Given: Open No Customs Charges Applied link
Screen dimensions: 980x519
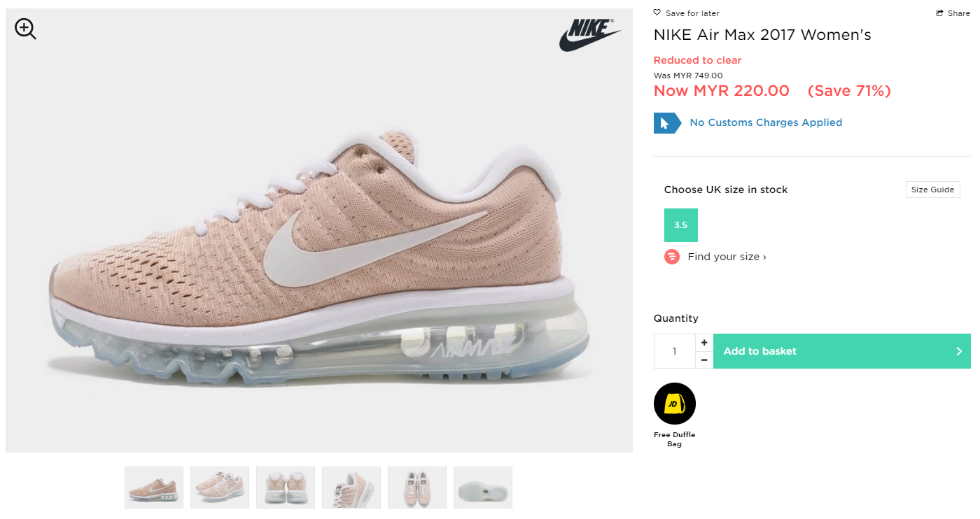Looking at the screenshot, I should click(766, 122).
